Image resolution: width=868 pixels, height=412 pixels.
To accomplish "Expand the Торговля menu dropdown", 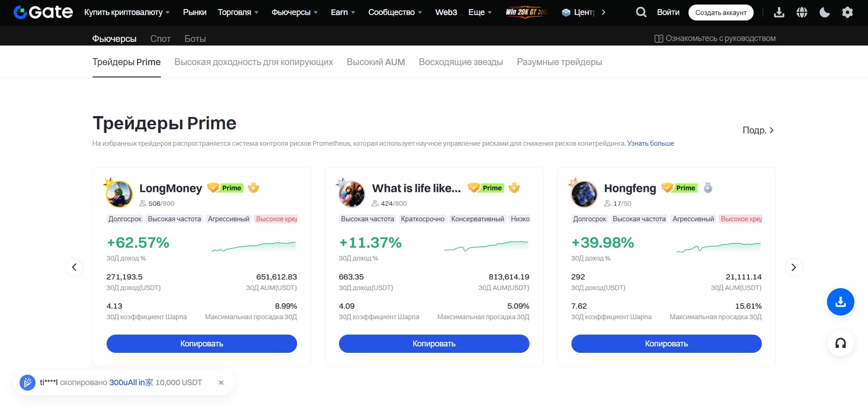I will point(238,12).
